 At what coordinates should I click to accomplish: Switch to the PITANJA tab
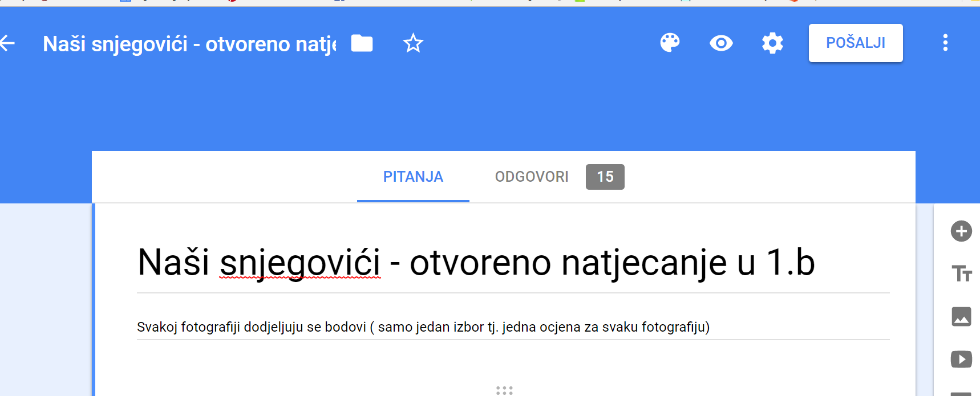click(x=413, y=177)
